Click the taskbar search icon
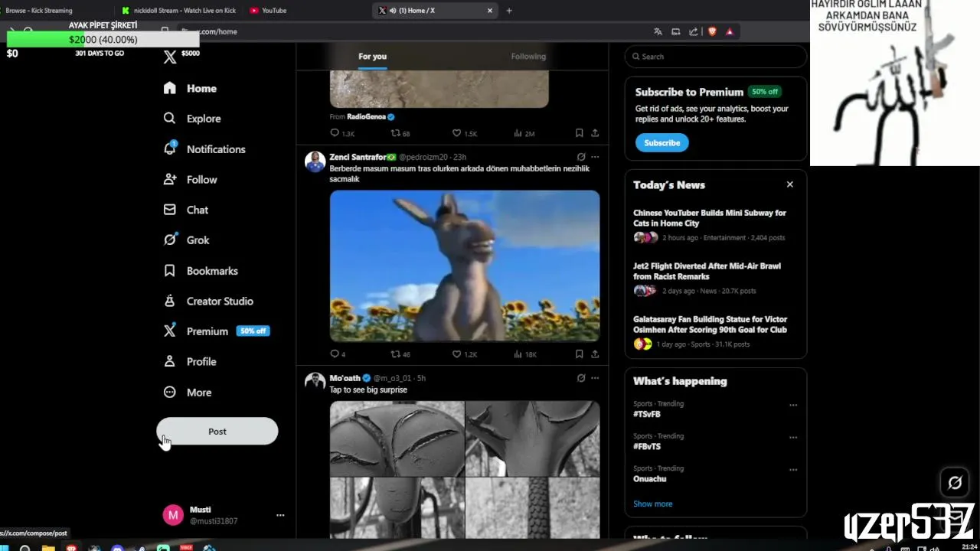Viewport: 980px width, 551px height. click(24, 547)
